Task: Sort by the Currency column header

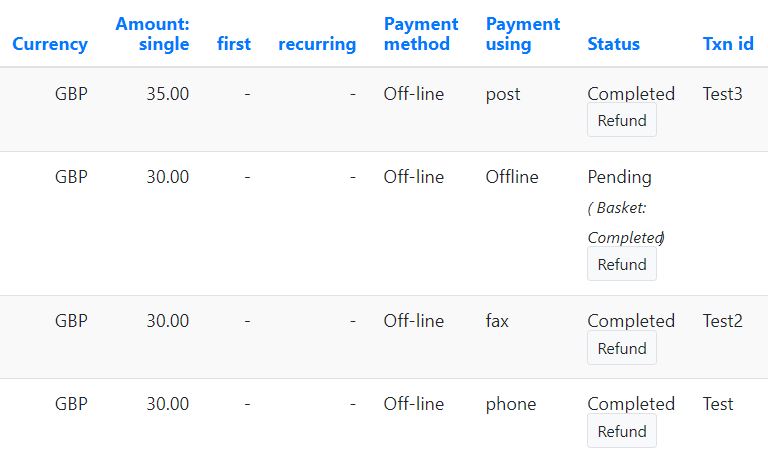Action: coord(50,44)
